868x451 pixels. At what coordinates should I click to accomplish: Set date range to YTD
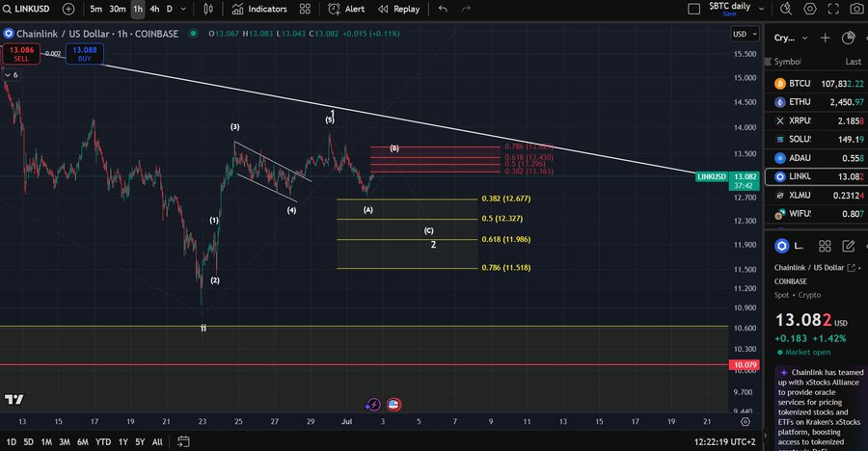pos(103,441)
